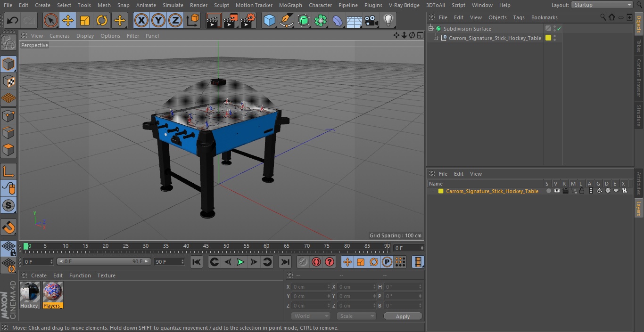
Task: Click the record active objects button
Action: tap(303, 262)
